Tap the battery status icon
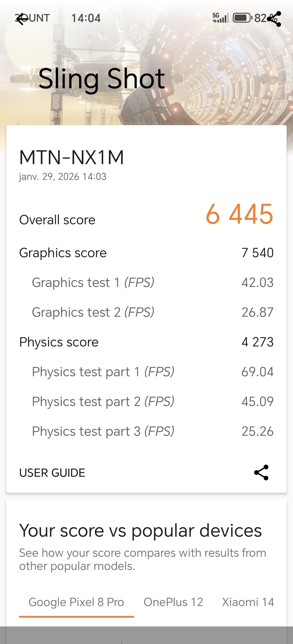 242,18
